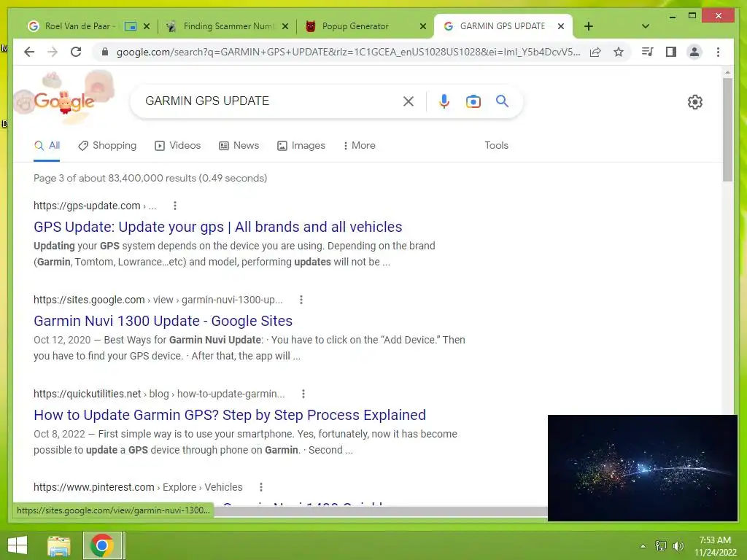The width and height of the screenshot is (747, 560).
Task: Open options for quickutilities.net result
Action: [303, 394]
